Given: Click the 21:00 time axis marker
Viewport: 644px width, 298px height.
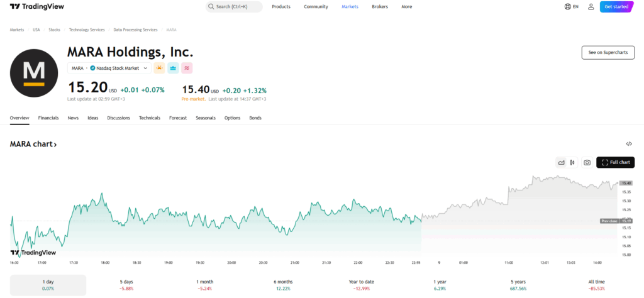Looking at the screenshot, I should pyautogui.click(x=295, y=262).
